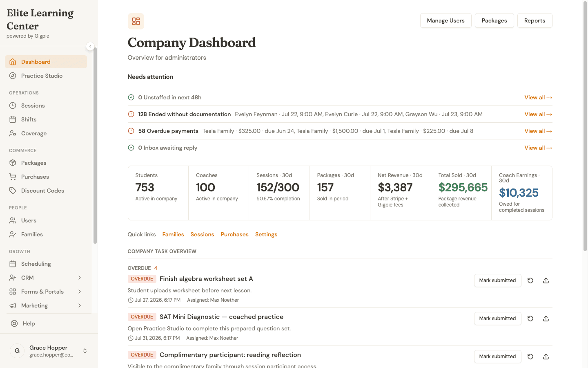Click the Dashboard home icon in sidebar
This screenshot has width=588, height=368.
[x=13, y=62]
